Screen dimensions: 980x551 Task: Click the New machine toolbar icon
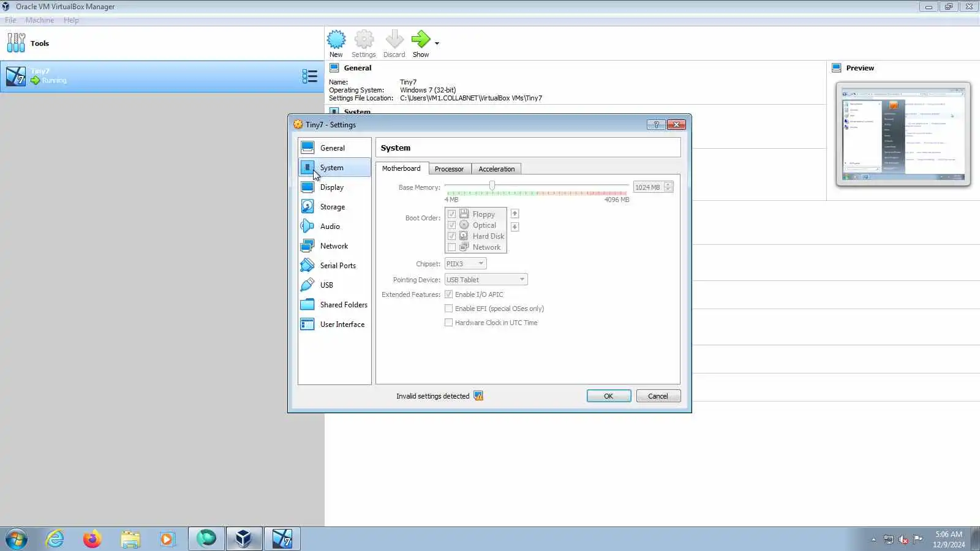pyautogui.click(x=336, y=40)
